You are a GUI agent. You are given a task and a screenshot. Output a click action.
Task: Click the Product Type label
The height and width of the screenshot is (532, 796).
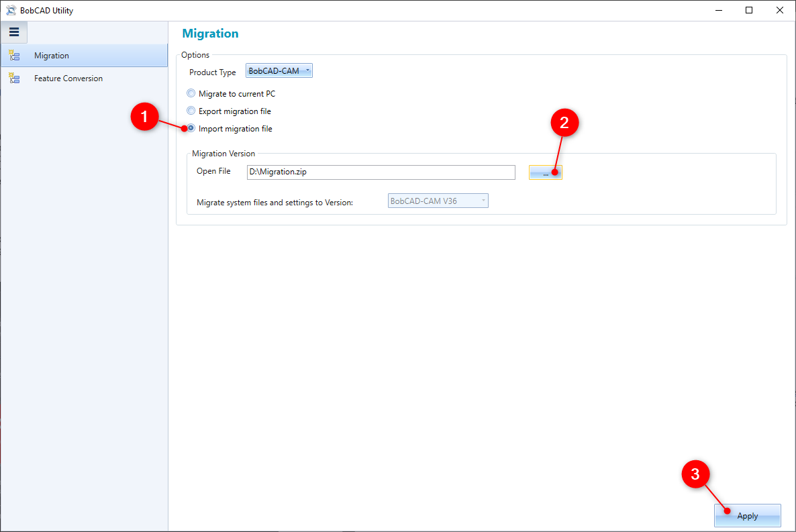pos(212,72)
